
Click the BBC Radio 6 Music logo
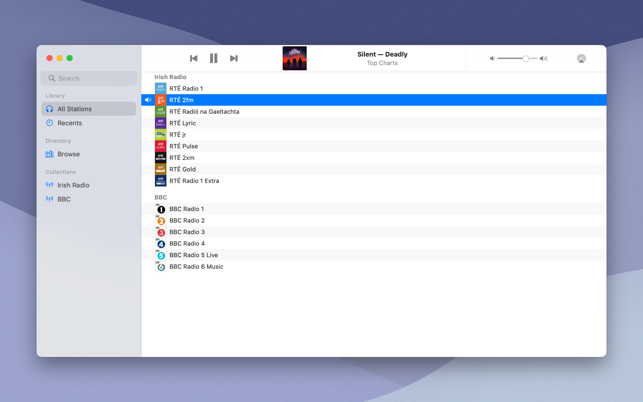tap(161, 267)
